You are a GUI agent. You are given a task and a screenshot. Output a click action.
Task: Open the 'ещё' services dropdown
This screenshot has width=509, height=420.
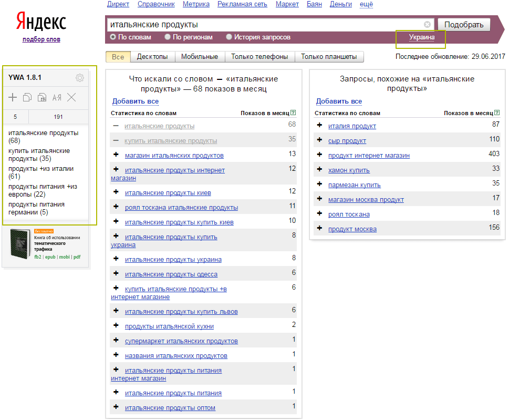pyautogui.click(x=366, y=4)
